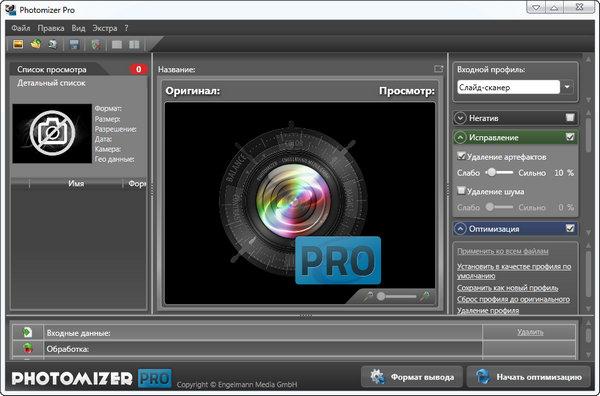Click the settings panel scrollbar thumb

coord(588,136)
